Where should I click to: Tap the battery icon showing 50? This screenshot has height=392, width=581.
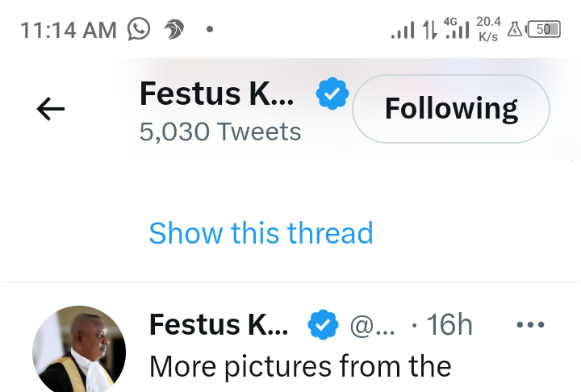[x=543, y=29]
